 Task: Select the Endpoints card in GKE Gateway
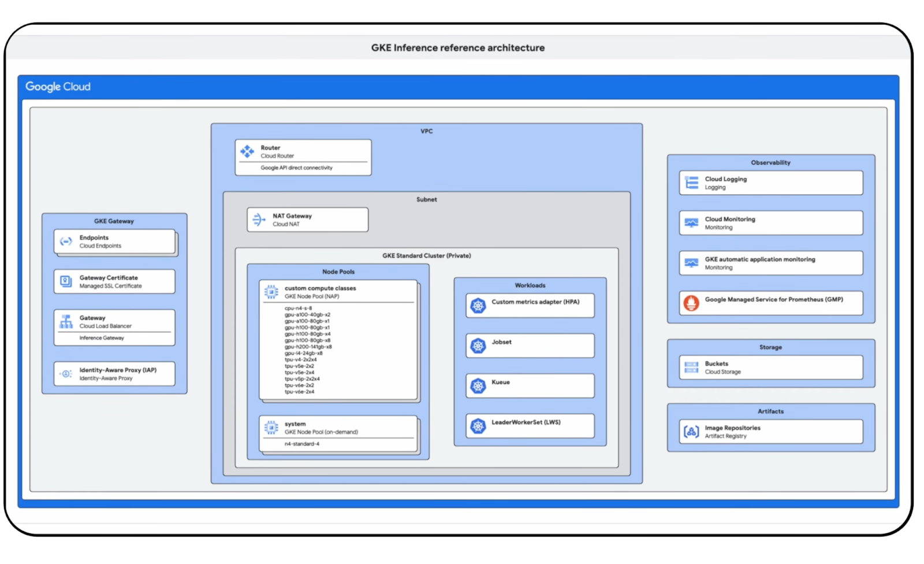tap(114, 242)
